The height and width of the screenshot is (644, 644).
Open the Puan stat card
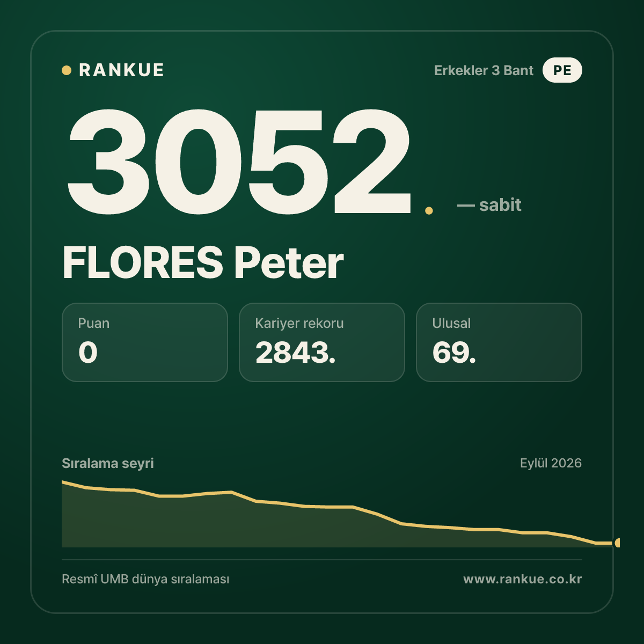tap(145, 342)
